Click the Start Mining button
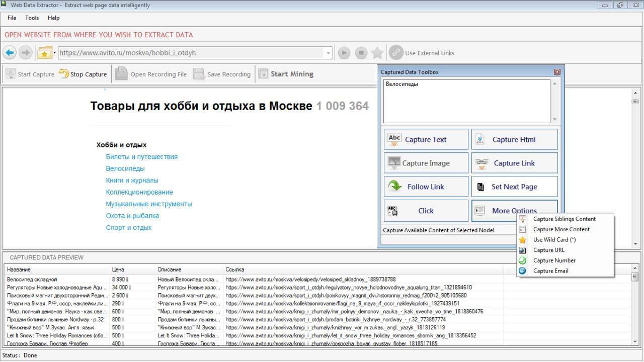This screenshot has width=644, height=362. pos(286,74)
